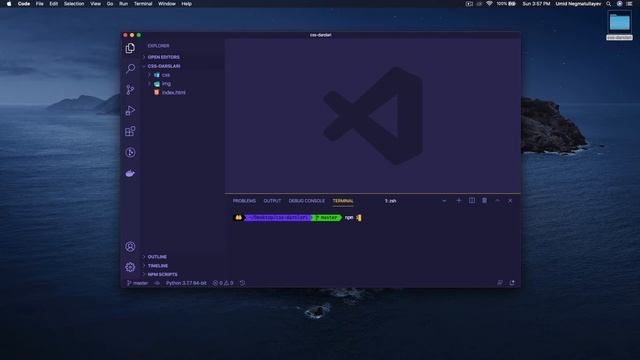Open Notification Center list icon
The image size is (640, 360).
[x=629, y=4]
